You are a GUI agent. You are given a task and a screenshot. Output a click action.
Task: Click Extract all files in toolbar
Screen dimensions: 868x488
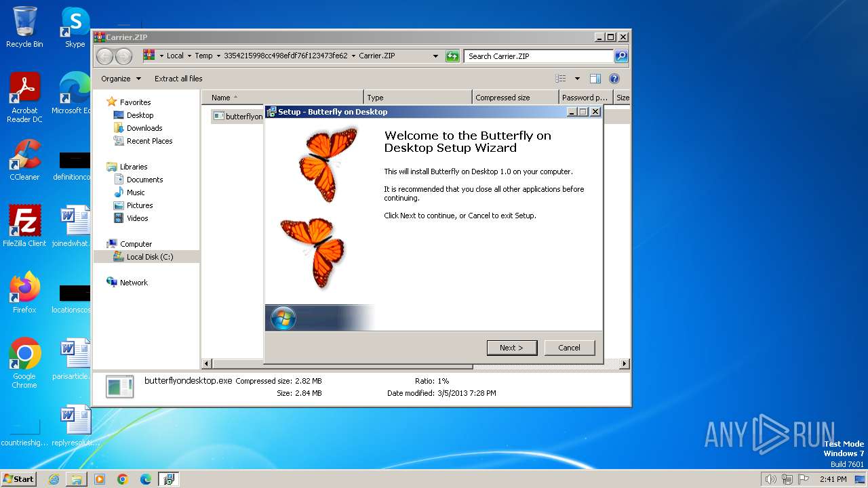pos(178,79)
